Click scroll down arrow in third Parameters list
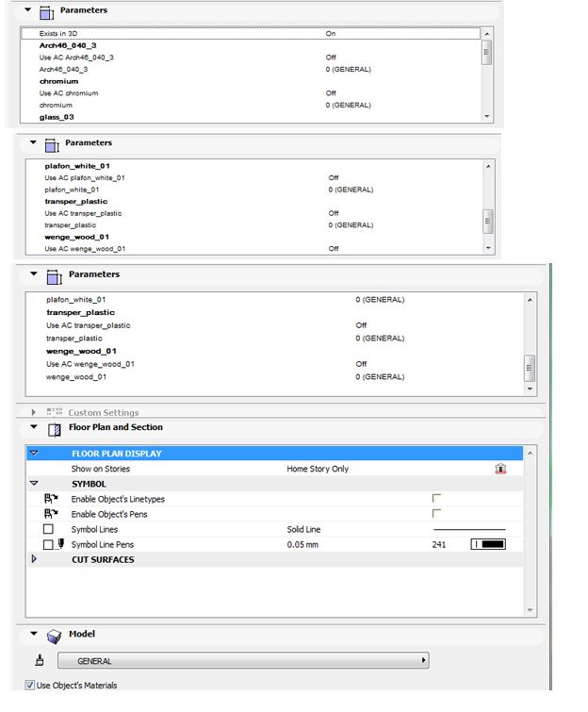The height and width of the screenshot is (712, 588). 530,389
